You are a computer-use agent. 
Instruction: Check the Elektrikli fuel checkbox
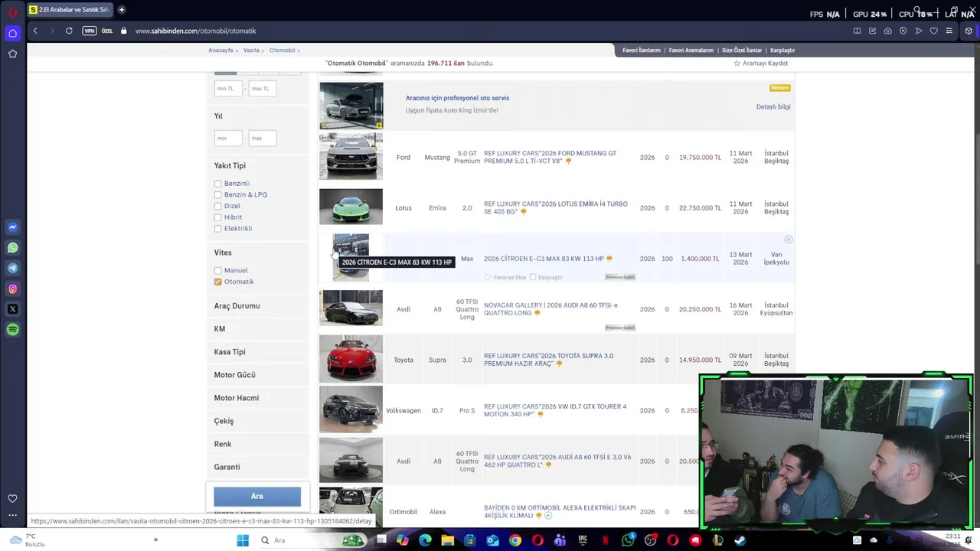218,229
